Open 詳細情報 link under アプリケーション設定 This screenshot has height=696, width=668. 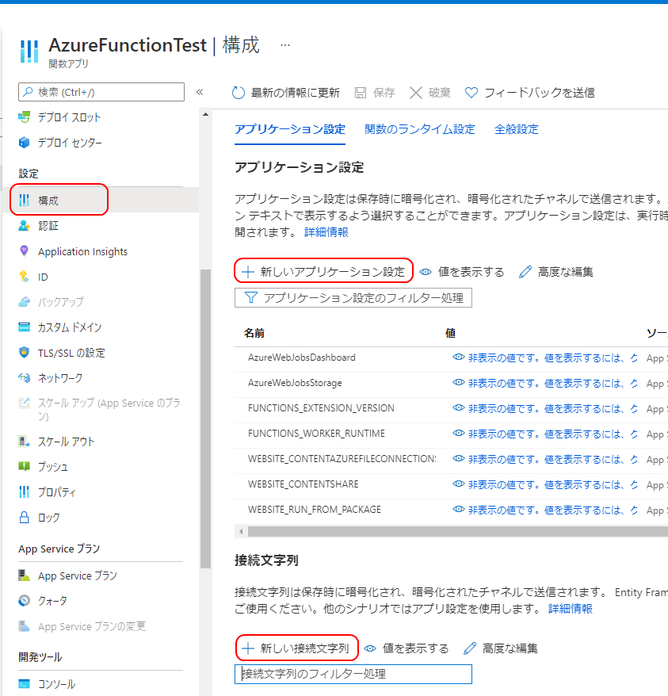pyautogui.click(x=326, y=232)
